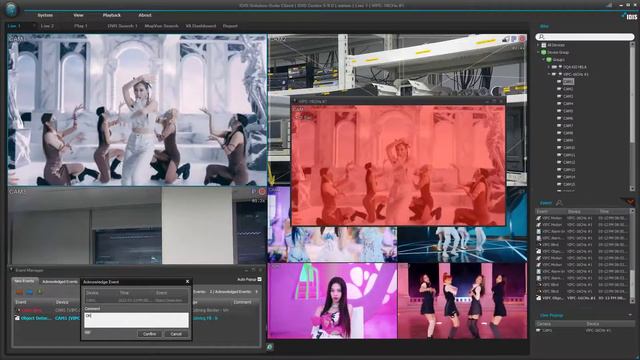
Task: Select the bold VIPC Object event row
Action: click(x=582, y=298)
